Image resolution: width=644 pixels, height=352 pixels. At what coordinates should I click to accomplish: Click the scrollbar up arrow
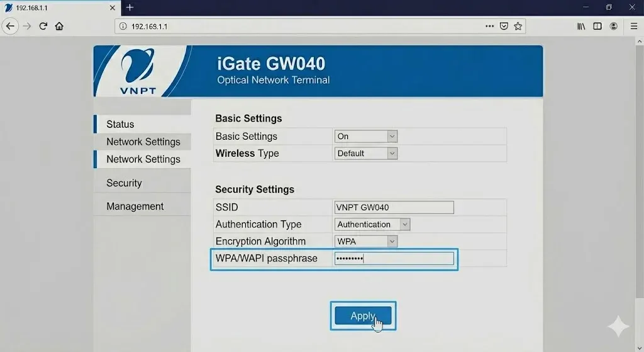pyautogui.click(x=640, y=41)
